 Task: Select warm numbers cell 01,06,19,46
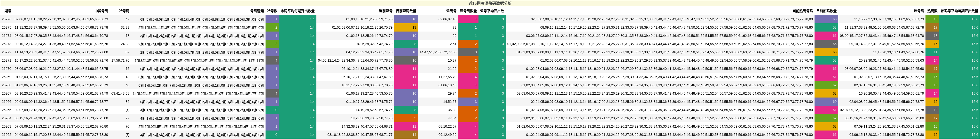point(447,85)
